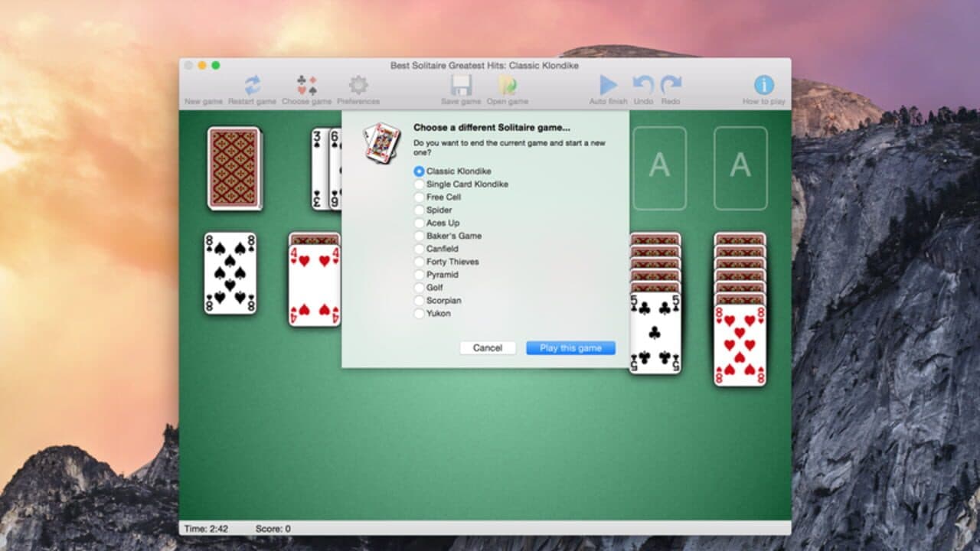980x551 pixels.
Task: Open Preferences gear icon
Action: [358, 85]
